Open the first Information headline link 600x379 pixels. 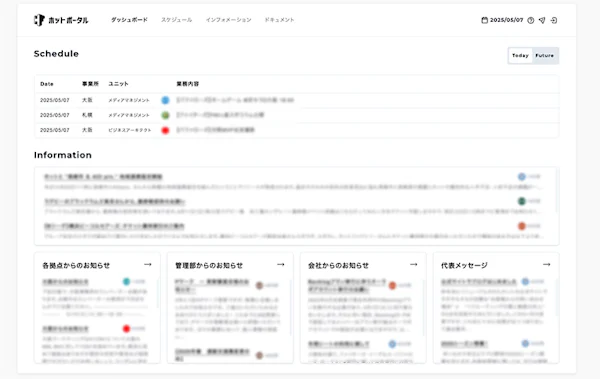(103, 177)
